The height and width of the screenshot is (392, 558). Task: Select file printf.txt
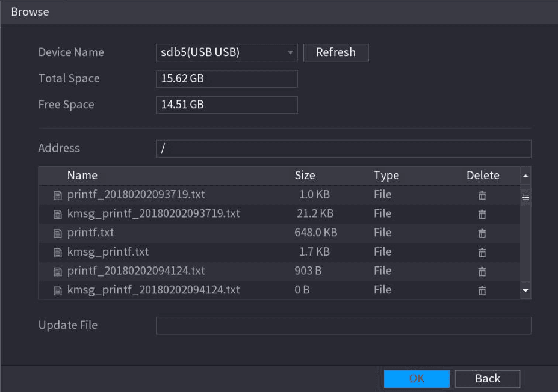coord(90,233)
